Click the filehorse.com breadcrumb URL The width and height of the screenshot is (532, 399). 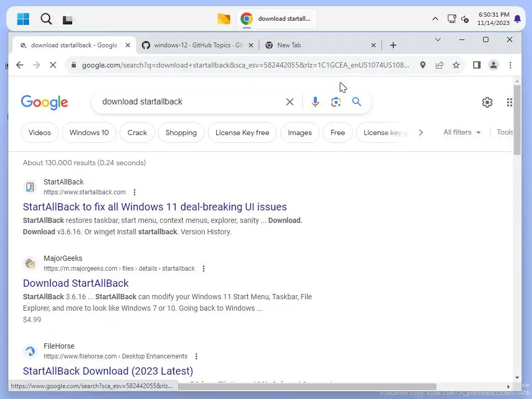115,356
